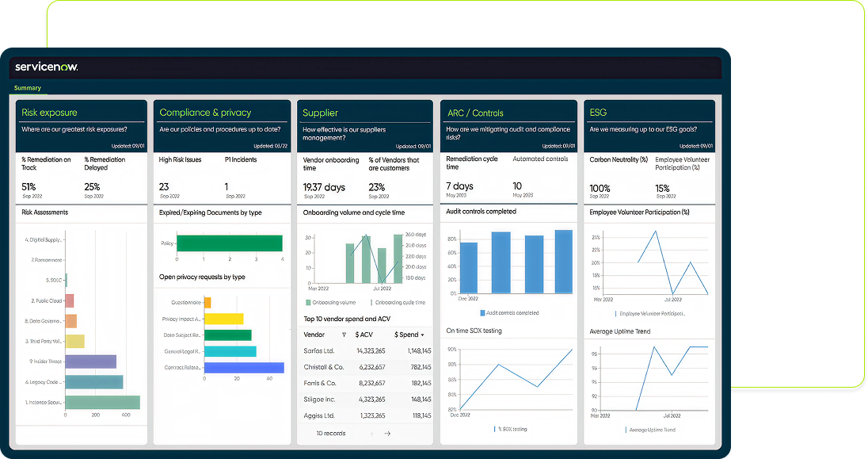Toggle Onboarding cycle time series in legend
The image size is (868, 459).
tap(371, 302)
